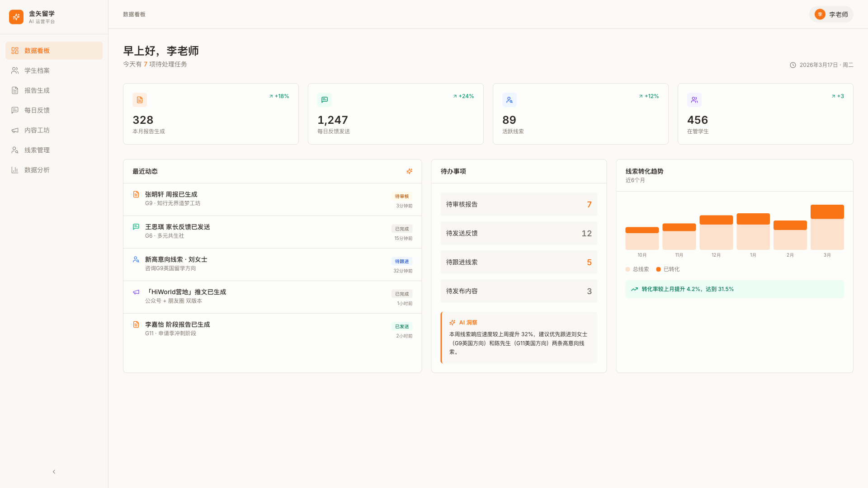868x488 pixels.
Task: Click the green feedback icon on the 1,247 card
Action: point(325,100)
